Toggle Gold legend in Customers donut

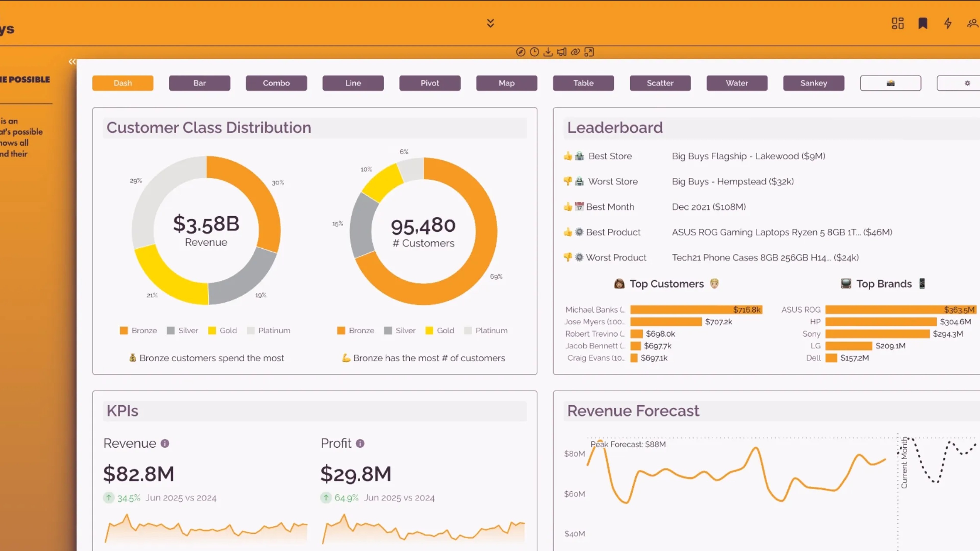coord(440,330)
